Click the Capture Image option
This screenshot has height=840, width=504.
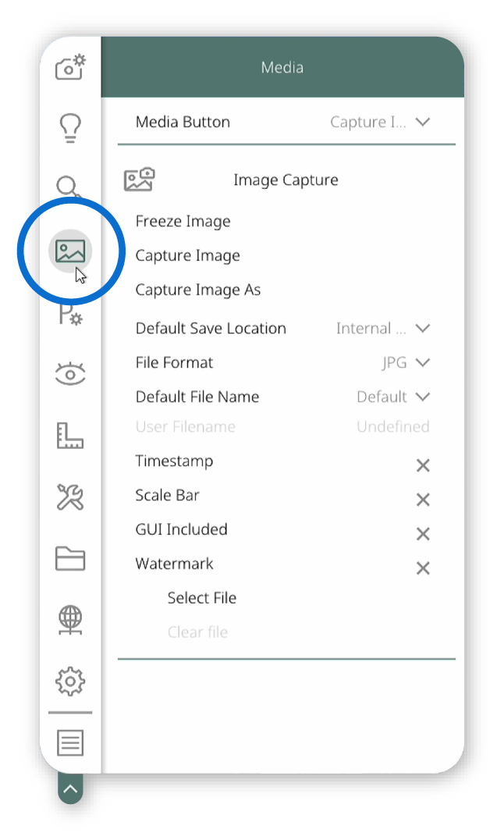[187, 255]
